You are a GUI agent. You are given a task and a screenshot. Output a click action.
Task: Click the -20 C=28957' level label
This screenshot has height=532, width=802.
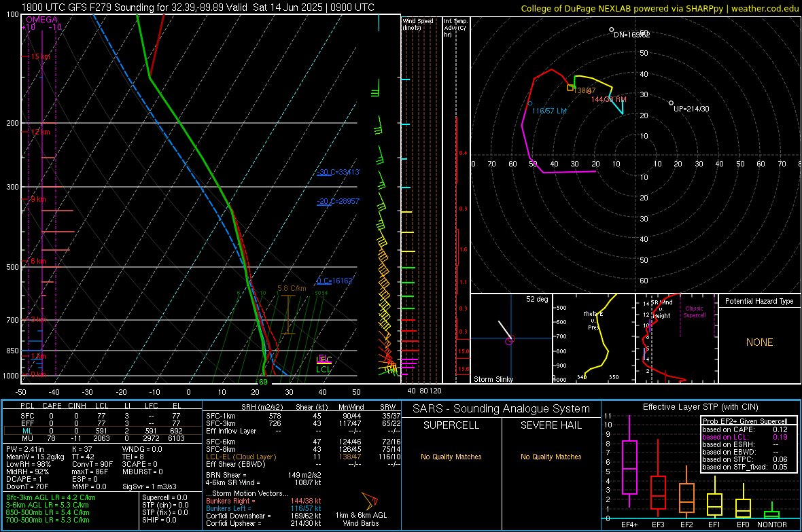coord(338,202)
